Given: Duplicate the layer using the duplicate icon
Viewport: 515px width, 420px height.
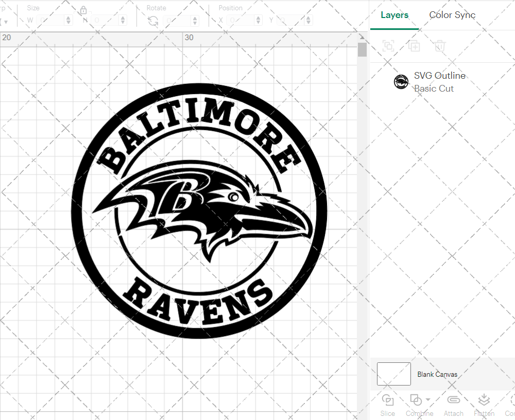Looking at the screenshot, I should coord(414,46).
